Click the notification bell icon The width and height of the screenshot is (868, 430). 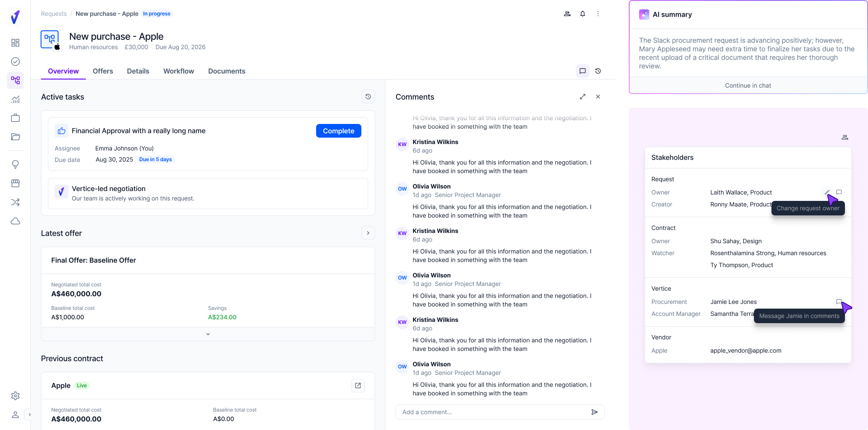[583, 14]
